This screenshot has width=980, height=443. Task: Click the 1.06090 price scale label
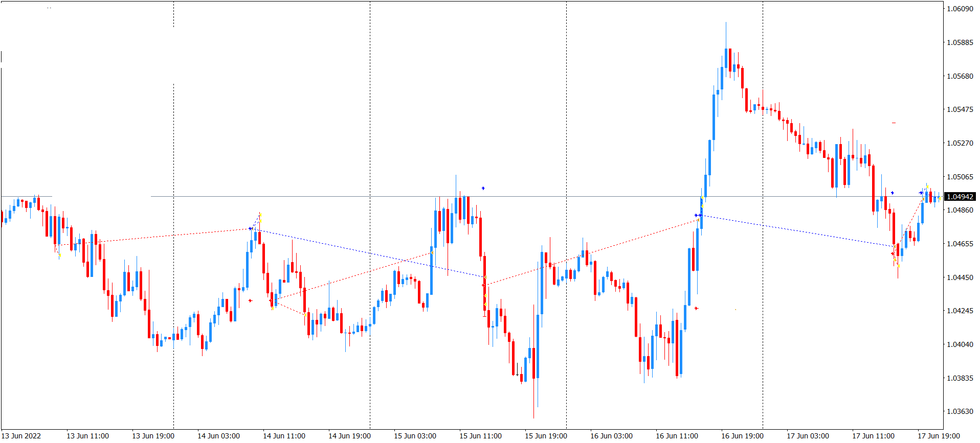(960, 9)
